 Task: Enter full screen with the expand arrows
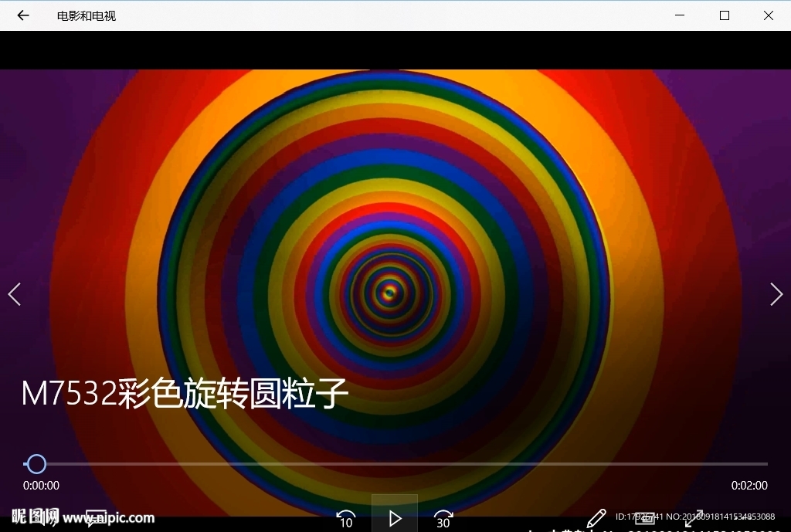coord(694,518)
